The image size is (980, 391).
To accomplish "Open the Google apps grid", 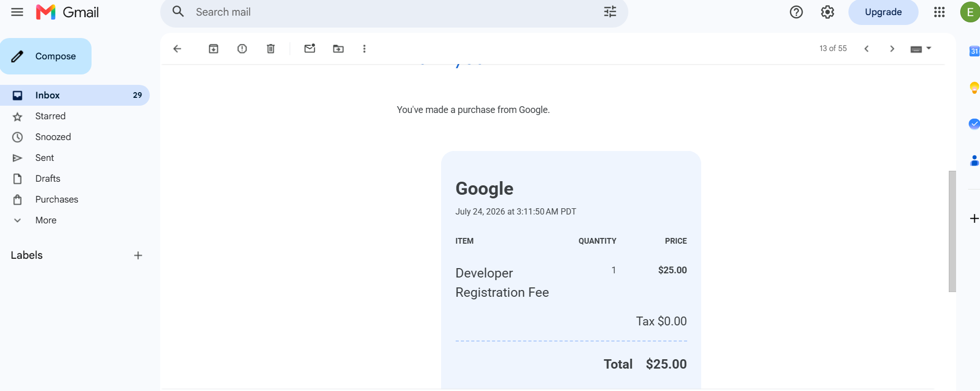I will click(x=939, y=12).
